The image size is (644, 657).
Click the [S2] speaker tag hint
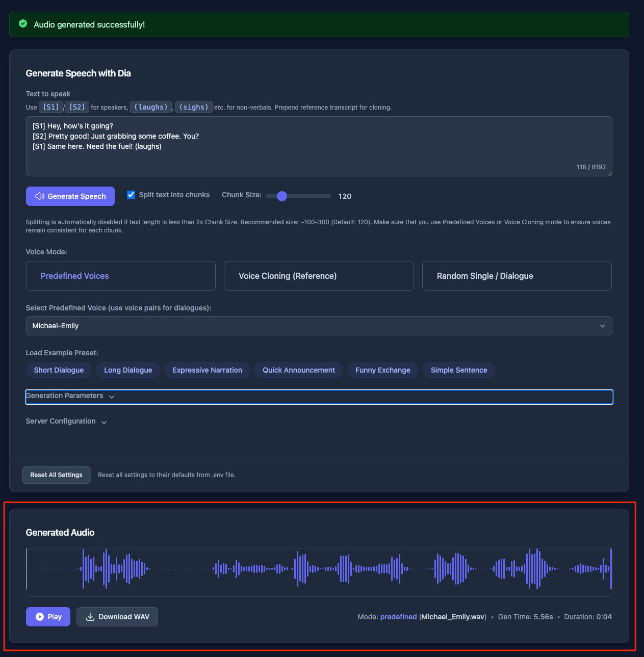77,107
